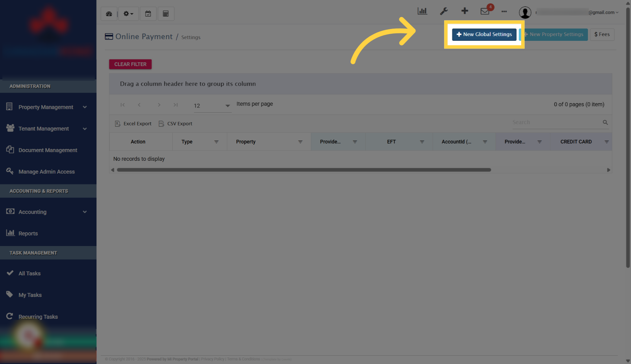This screenshot has width=631, height=364.
Task: Click the My Tasks tag icon
Action: click(x=9, y=294)
